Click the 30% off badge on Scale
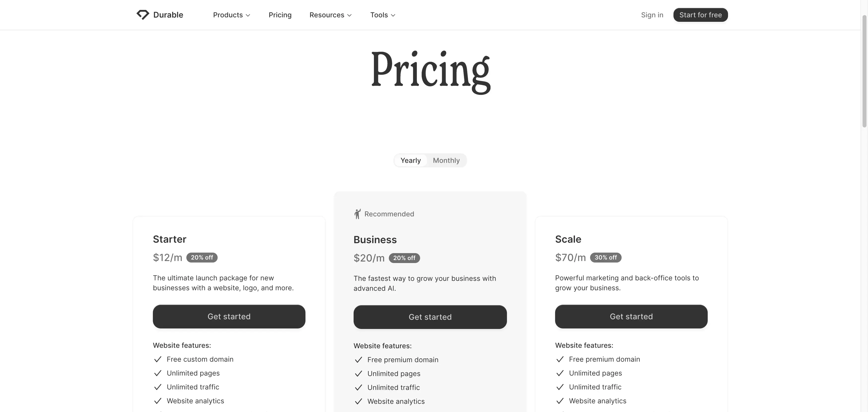868x412 pixels. (x=605, y=257)
